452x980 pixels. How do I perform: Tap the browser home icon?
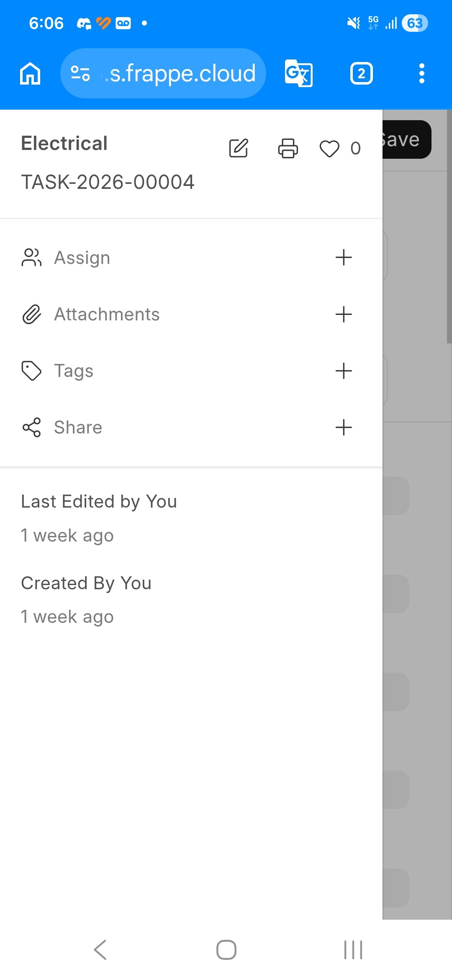[x=30, y=74]
